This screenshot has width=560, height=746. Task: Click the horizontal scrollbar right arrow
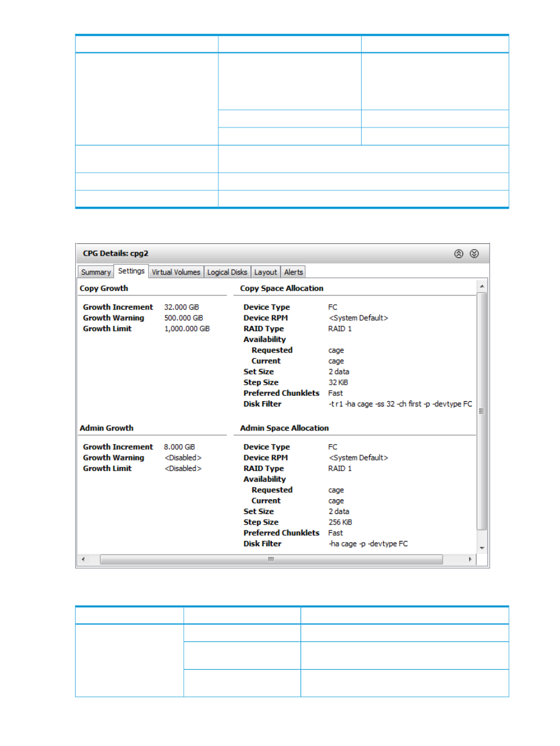pos(470,559)
